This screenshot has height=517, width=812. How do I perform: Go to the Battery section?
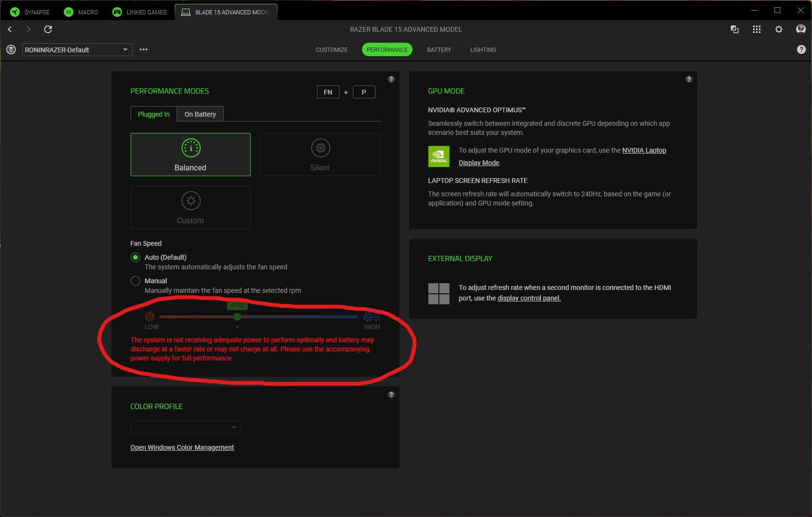pos(439,50)
